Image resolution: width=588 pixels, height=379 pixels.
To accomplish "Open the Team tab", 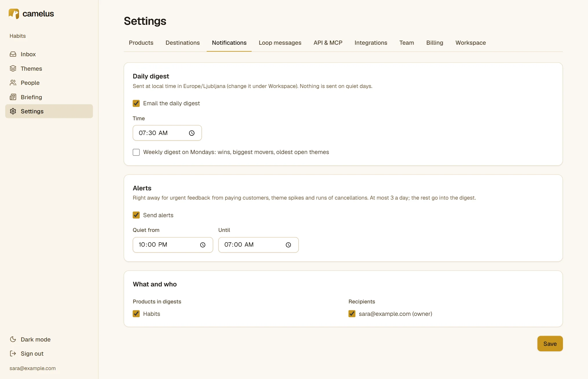I will point(406,43).
